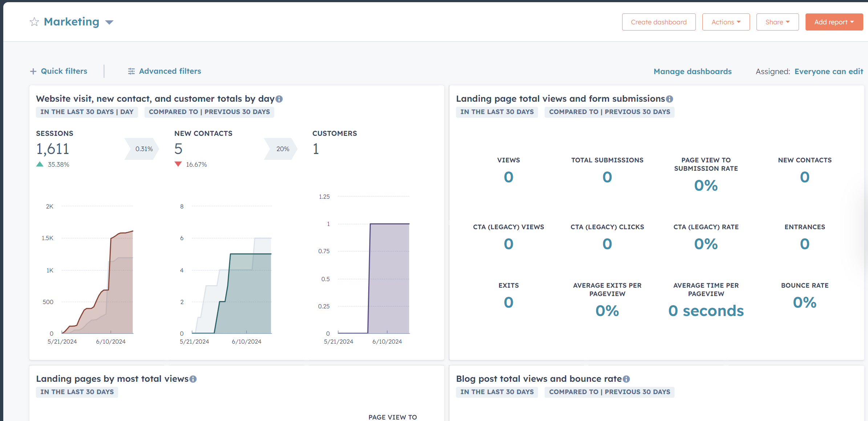
Task: Click the plus icon for Quick filters
Action: pyautogui.click(x=33, y=71)
